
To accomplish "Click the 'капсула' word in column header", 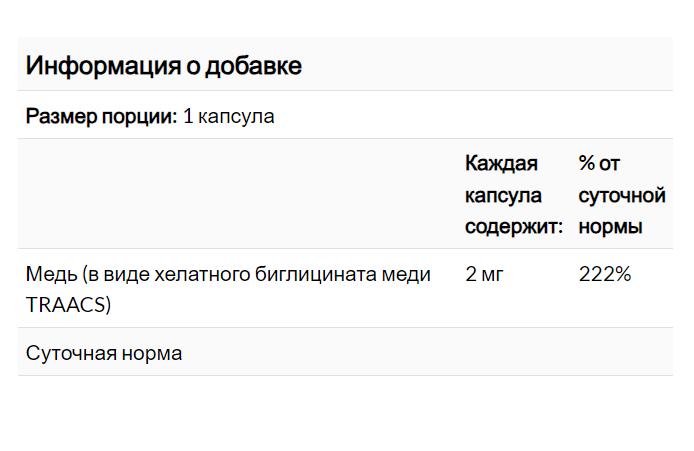I will [503, 196].
